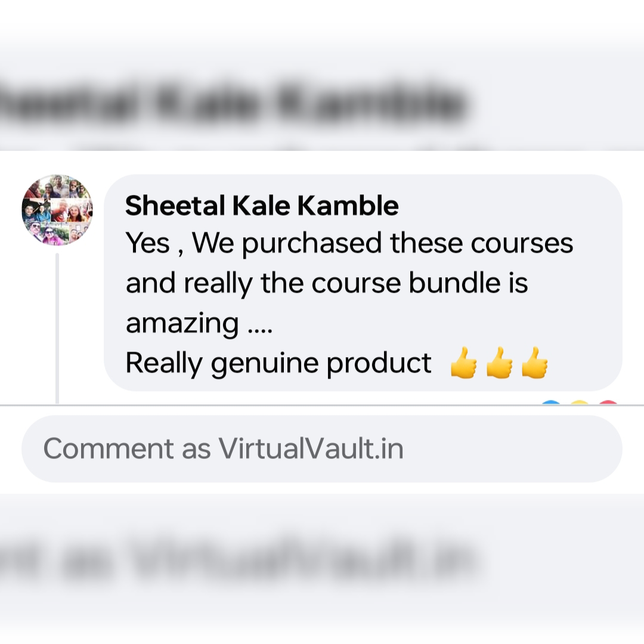Click the yellow reaction icon below comment

[x=580, y=402]
